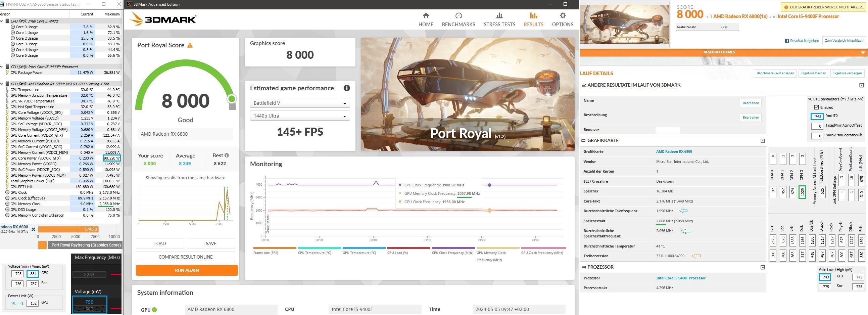Click the GFX Vmax field showing 881
This screenshot has height=315, width=868.
[x=33, y=274]
